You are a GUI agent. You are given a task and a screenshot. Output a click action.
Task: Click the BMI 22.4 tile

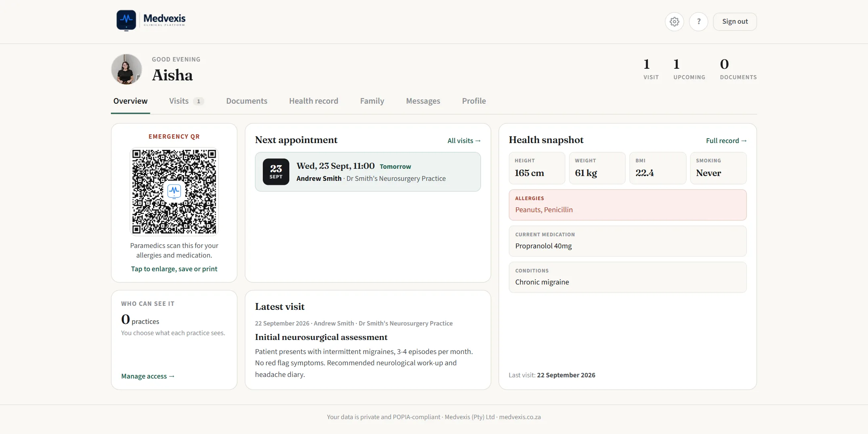pyautogui.click(x=658, y=168)
